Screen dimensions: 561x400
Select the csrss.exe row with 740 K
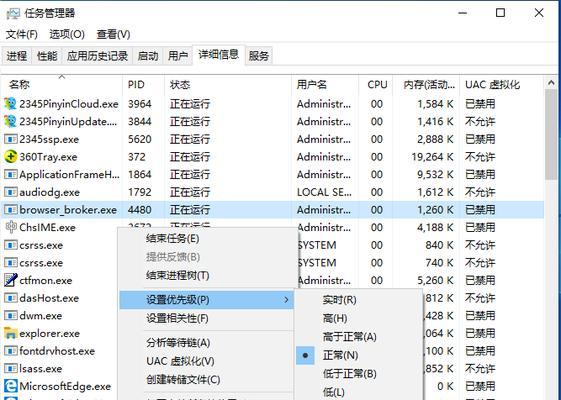[272, 263]
